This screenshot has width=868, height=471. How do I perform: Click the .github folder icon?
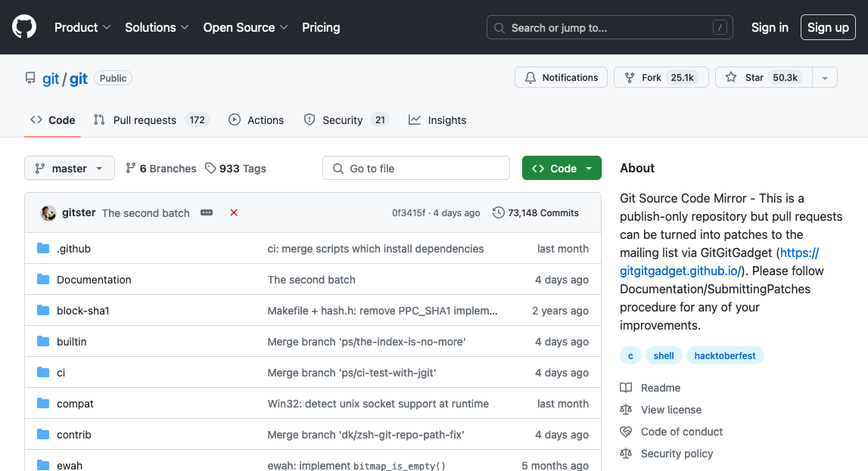(x=43, y=248)
